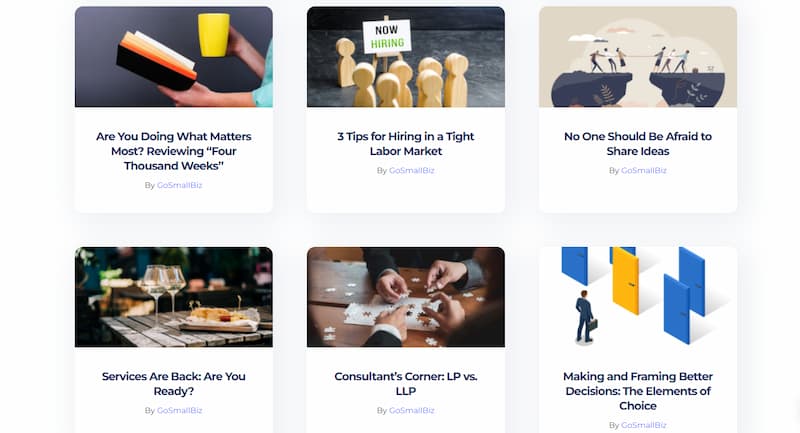Screen dimensions: 800x433
Task: Click the businessman figure facing the doors
Action: tap(585, 317)
